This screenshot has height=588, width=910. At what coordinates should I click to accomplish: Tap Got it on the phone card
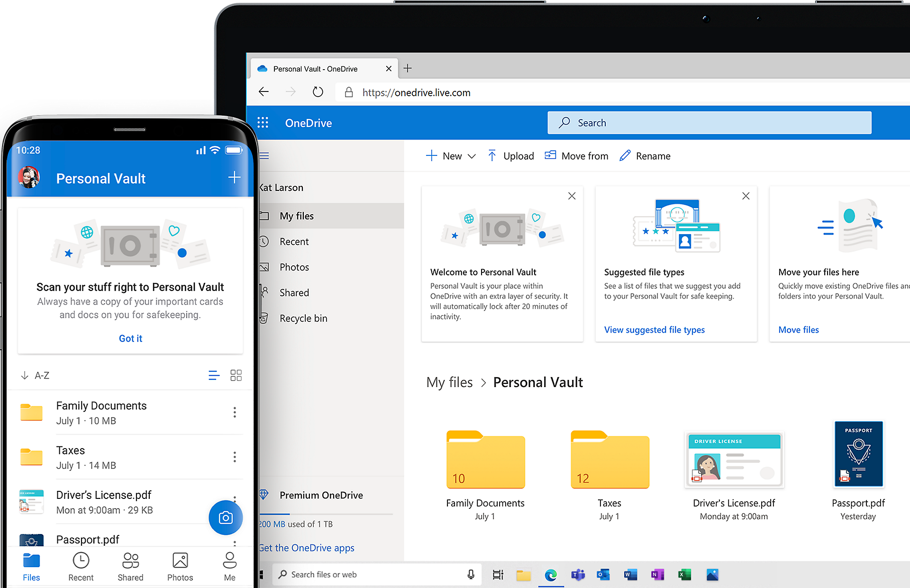[x=130, y=338]
